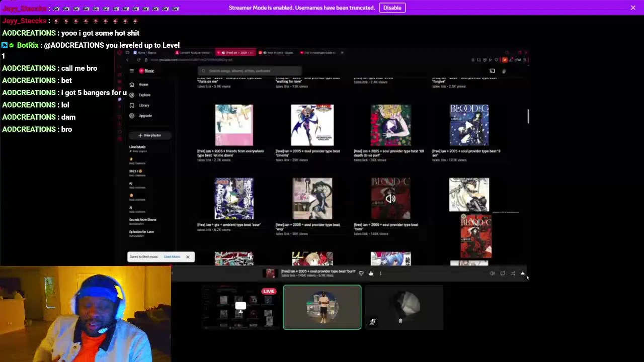This screenshot has width=644, height=362.
Task: Select the muted participant tile
Action: click(404, 307)
